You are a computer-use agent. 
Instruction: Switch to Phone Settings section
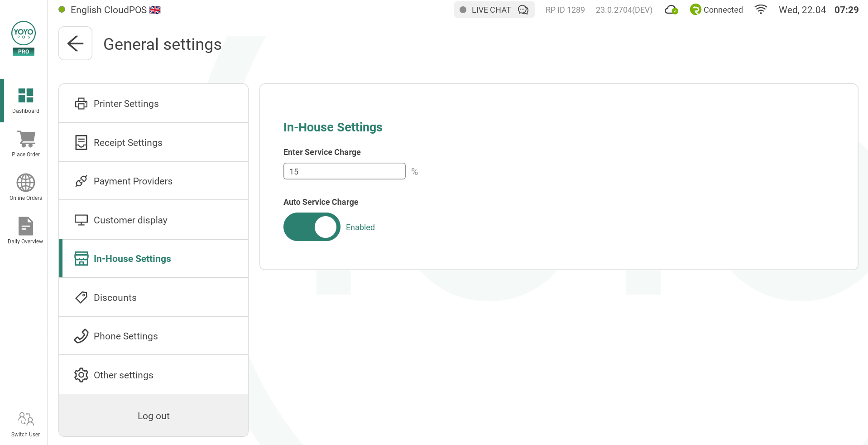(125, 336)
